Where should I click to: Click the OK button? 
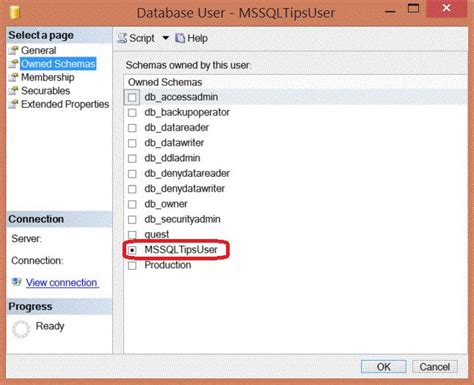pyautogui.click(x=384, y=367)
